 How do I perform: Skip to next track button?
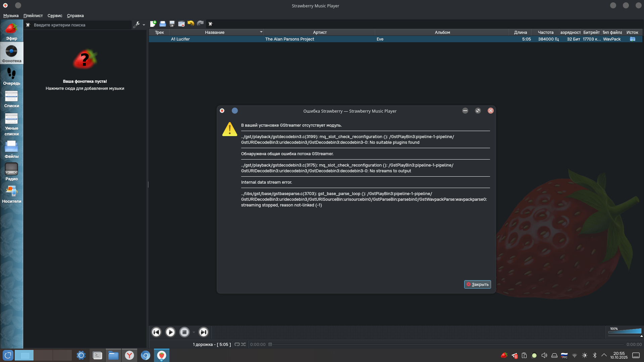203,332
